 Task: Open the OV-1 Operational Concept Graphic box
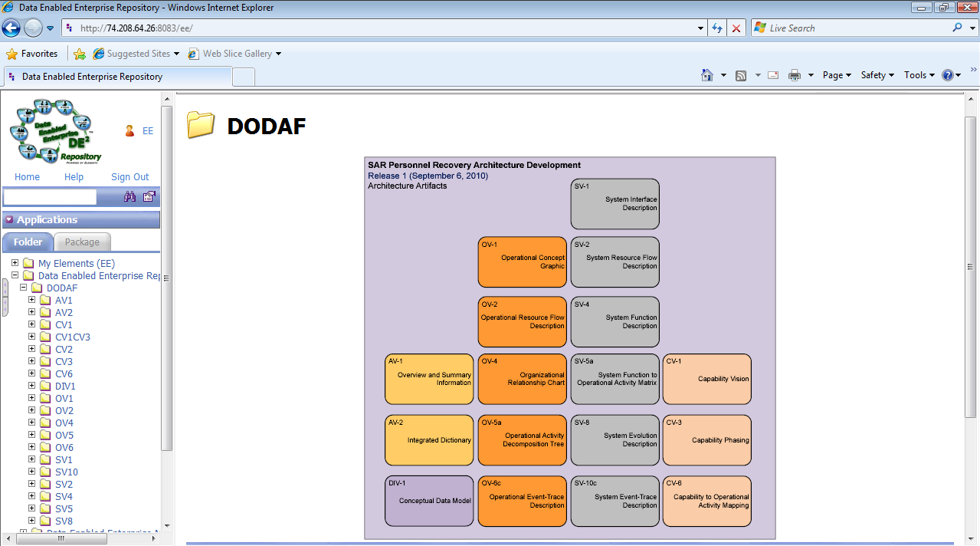(x=523, y=262)
